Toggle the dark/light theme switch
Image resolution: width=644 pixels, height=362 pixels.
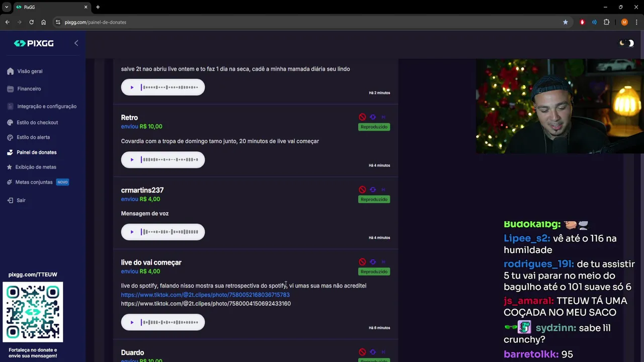pyautogui.click(x=626, y=43)
